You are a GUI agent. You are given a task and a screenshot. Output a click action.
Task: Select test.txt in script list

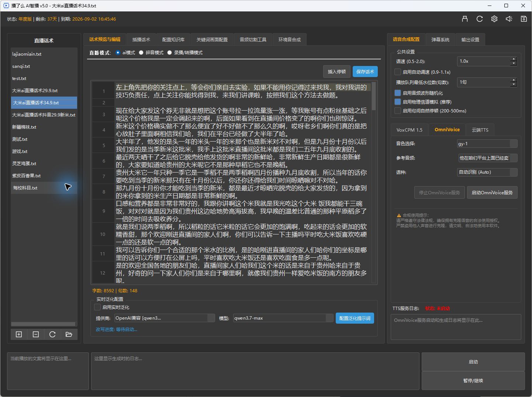click(44, 79)
